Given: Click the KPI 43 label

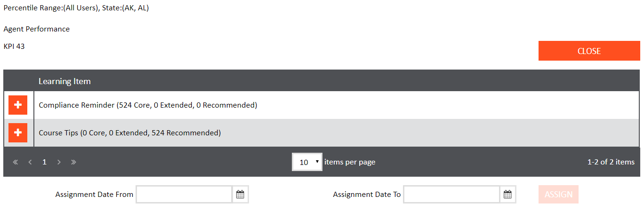Looking at the screenshot, I should (x=14, y=46).
